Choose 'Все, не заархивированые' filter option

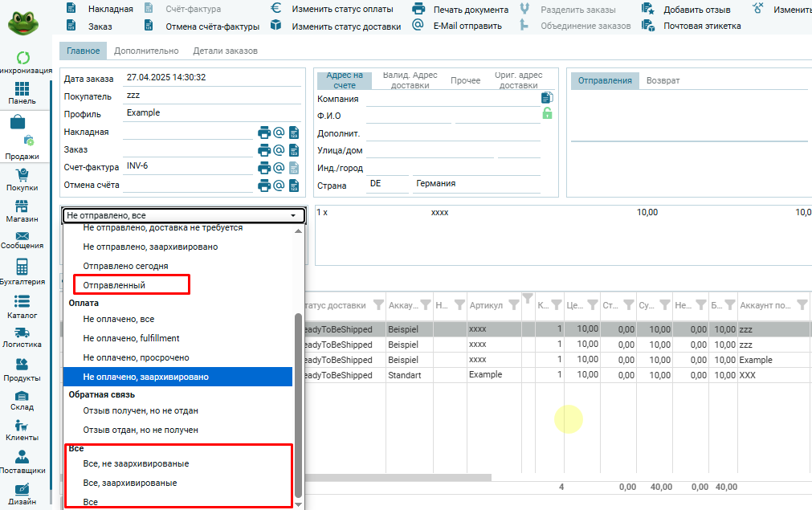click(x=136, y=463)
